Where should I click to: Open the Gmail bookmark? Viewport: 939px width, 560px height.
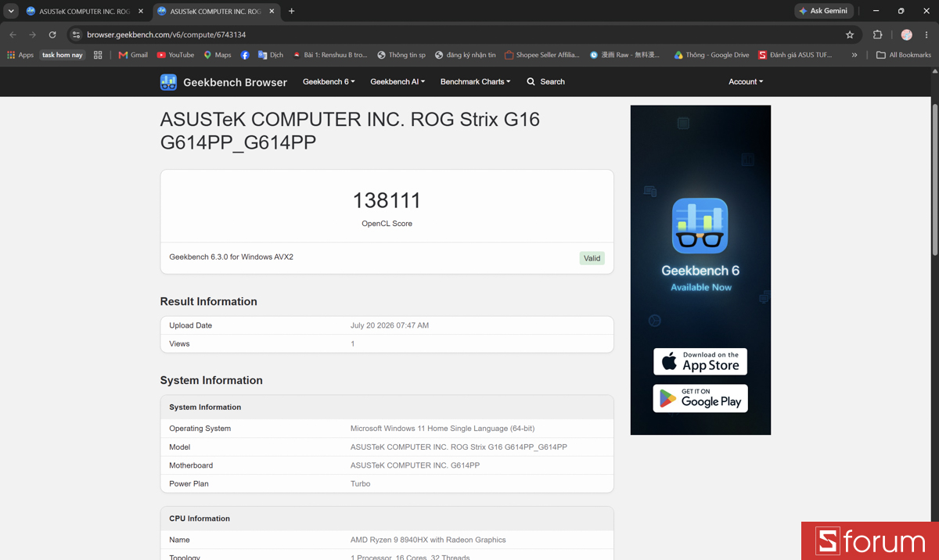[133, 55]
